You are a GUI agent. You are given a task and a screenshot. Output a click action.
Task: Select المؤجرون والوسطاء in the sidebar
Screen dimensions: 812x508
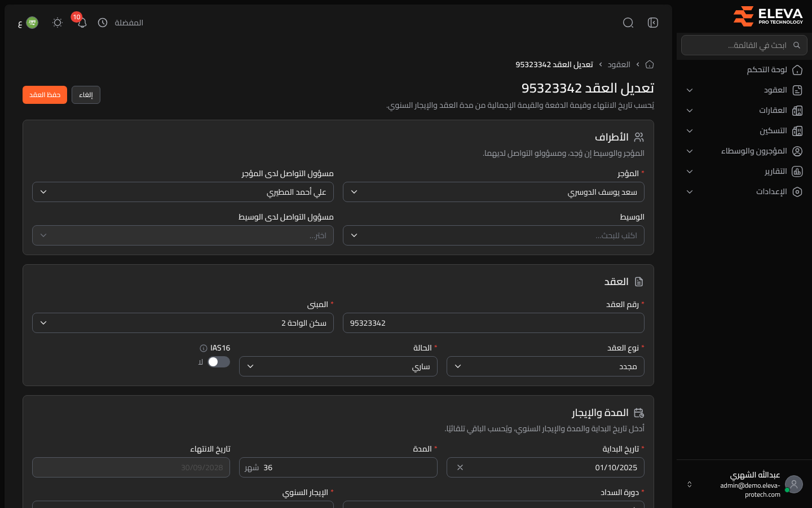744,151
